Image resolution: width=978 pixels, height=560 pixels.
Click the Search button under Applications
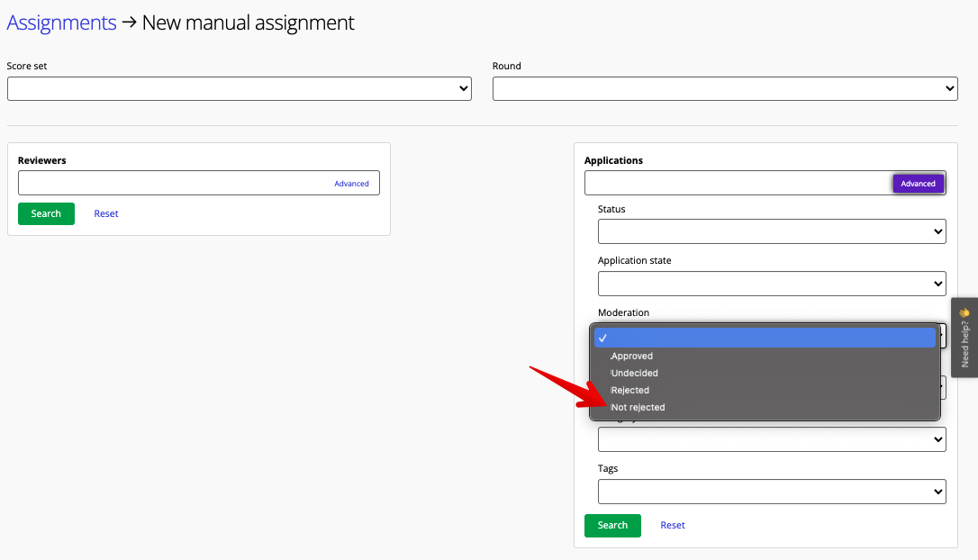[612, 525]
